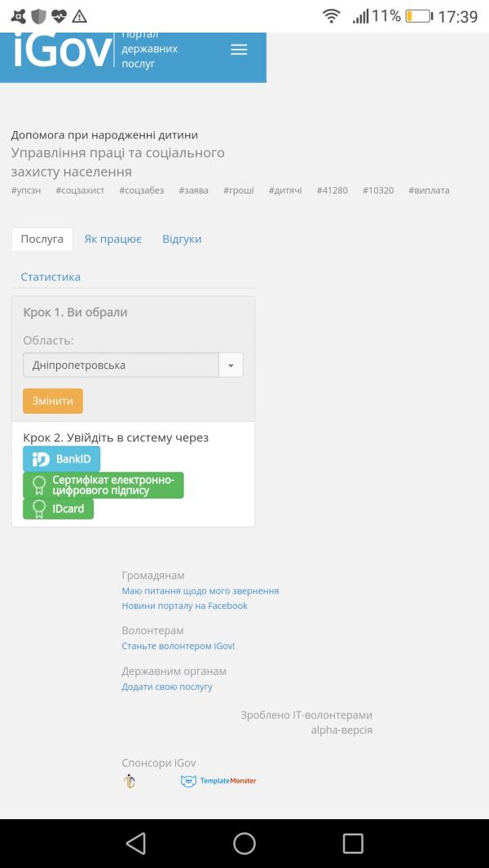Click Додати свою послугу link
This screenshot has width=489, height=868.
[x=167, y=686]
